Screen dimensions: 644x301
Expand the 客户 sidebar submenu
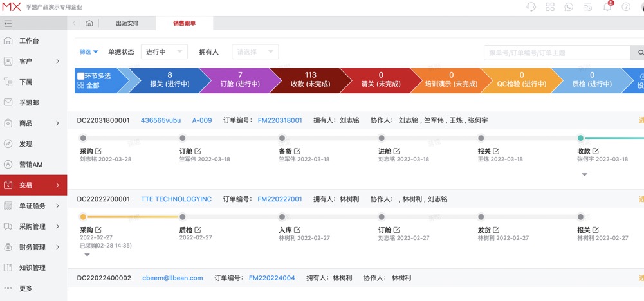(x=57, y=62)
